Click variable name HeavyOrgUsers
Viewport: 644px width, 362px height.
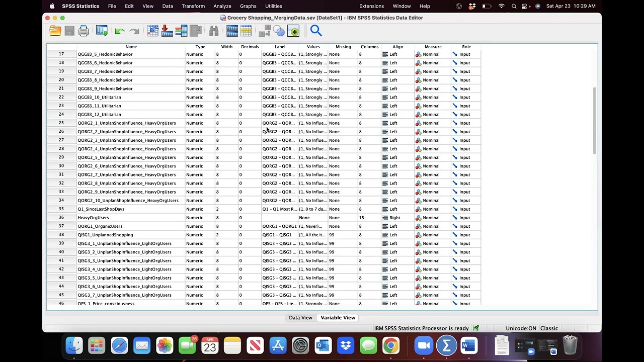pyautogui.click(x=93, y=218)
